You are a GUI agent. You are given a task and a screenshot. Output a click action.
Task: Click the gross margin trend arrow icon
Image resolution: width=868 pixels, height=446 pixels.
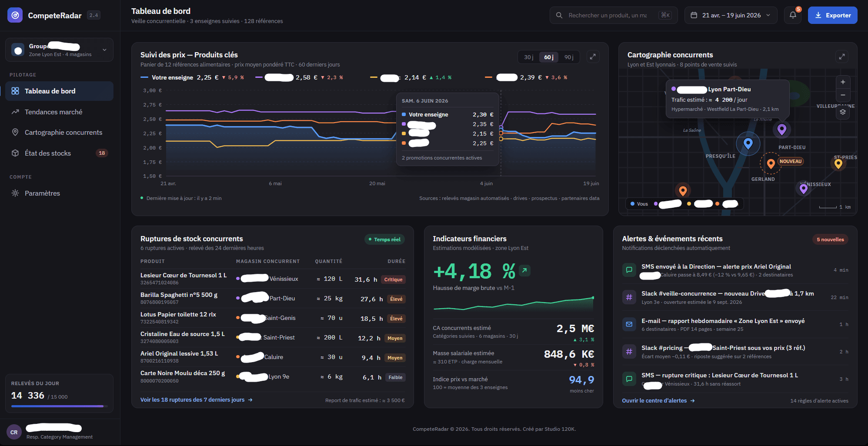pos(525,270)
